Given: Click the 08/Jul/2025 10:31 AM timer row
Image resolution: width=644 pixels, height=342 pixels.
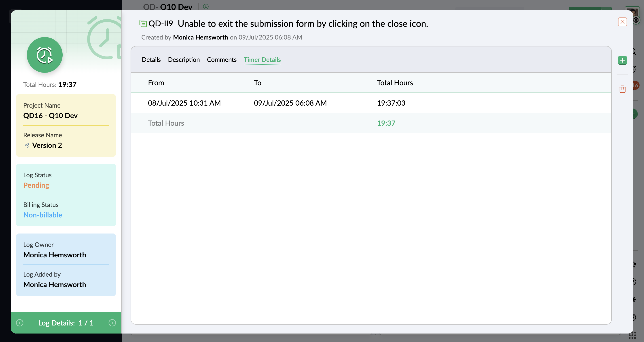Looking at the screenshot, I should 184,103.
